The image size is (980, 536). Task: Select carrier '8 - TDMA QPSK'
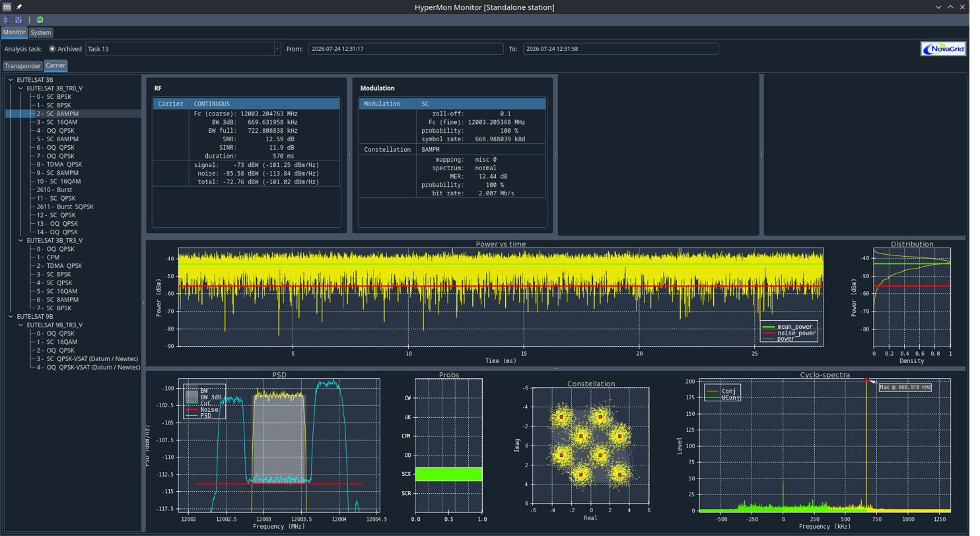[x=59, y=164]
